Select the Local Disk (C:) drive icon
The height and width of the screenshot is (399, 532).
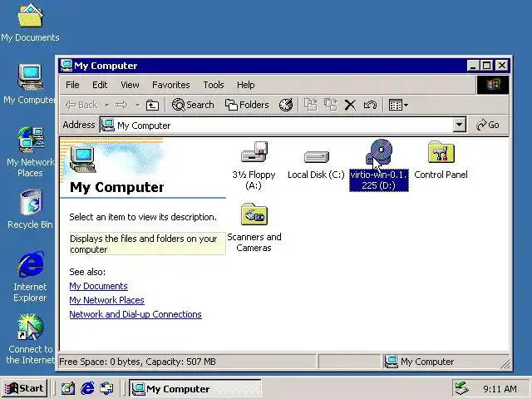[316, 157]
